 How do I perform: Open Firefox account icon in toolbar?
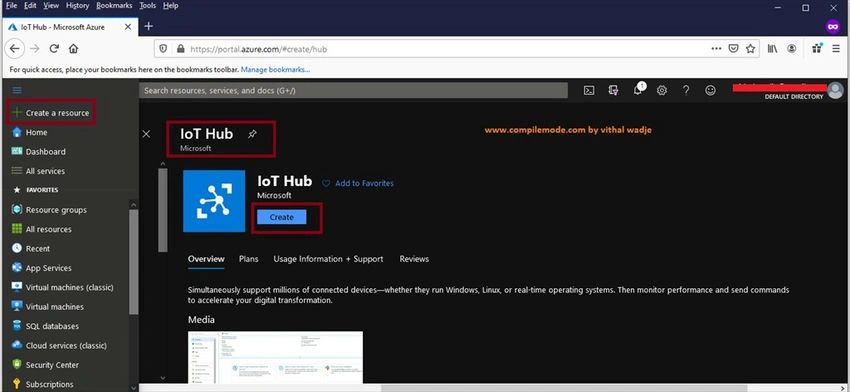tap(792, 49)
